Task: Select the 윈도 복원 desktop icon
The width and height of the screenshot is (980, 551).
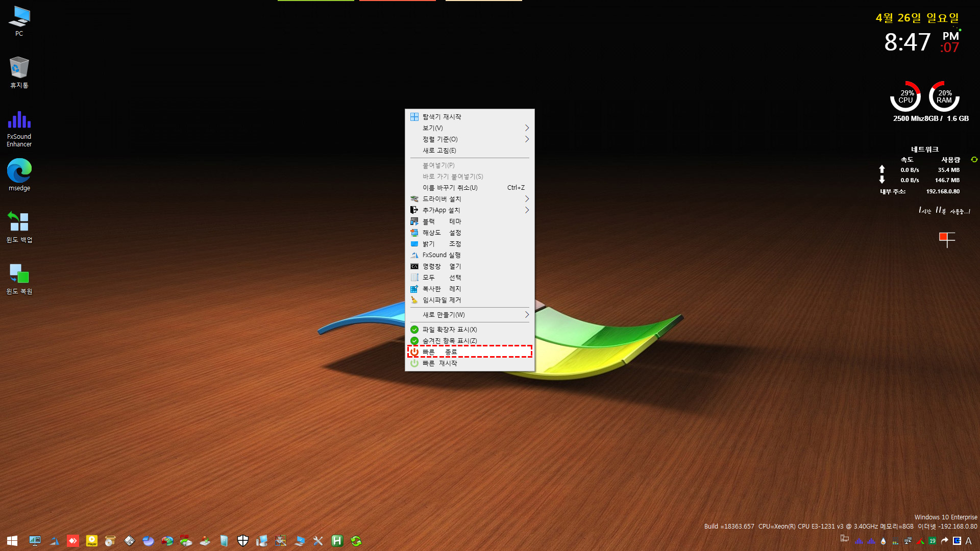Action: [x=19, y=279]
